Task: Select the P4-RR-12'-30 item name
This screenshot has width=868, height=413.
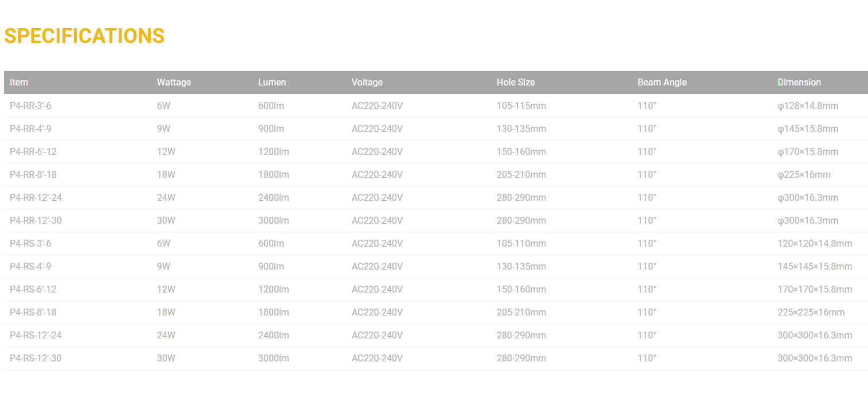Action: click(36, 221)
